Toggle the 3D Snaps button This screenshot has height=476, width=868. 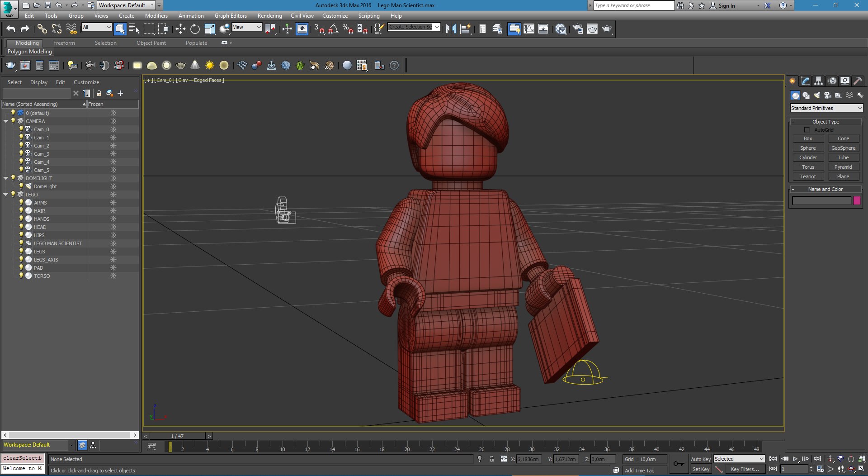[x=319, y=29]
